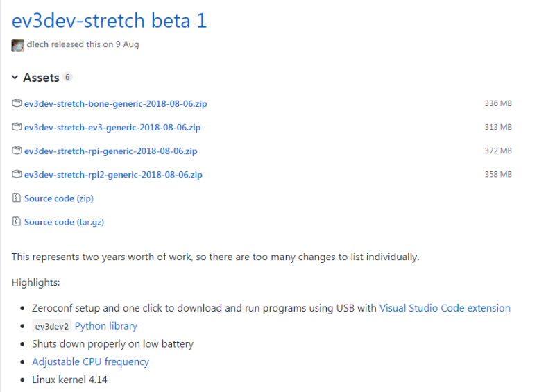Download ev3dev-stretch-rpi2-generic-2018-08-06.zip
555x392 pixels.
(x=113, y=175)
